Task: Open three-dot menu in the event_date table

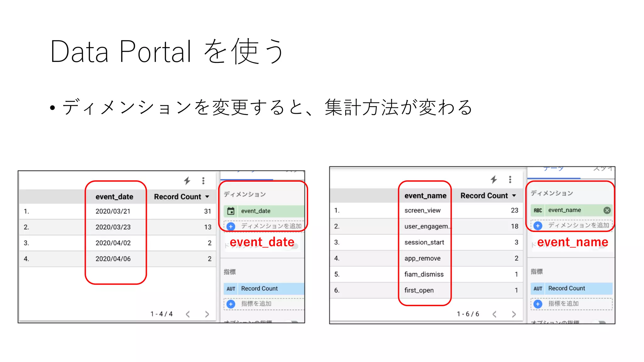Action: tap(203, 181)
